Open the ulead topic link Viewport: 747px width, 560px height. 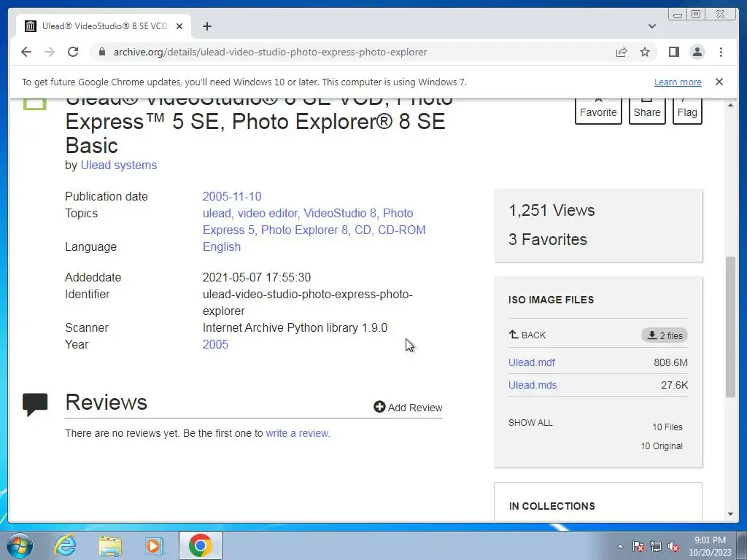(217, 213)
